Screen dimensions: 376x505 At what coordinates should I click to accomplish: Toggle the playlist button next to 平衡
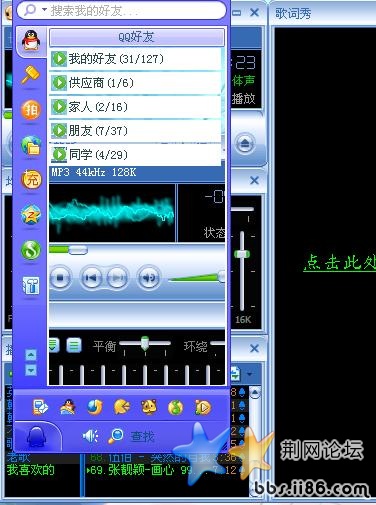(x=74, y=346)
